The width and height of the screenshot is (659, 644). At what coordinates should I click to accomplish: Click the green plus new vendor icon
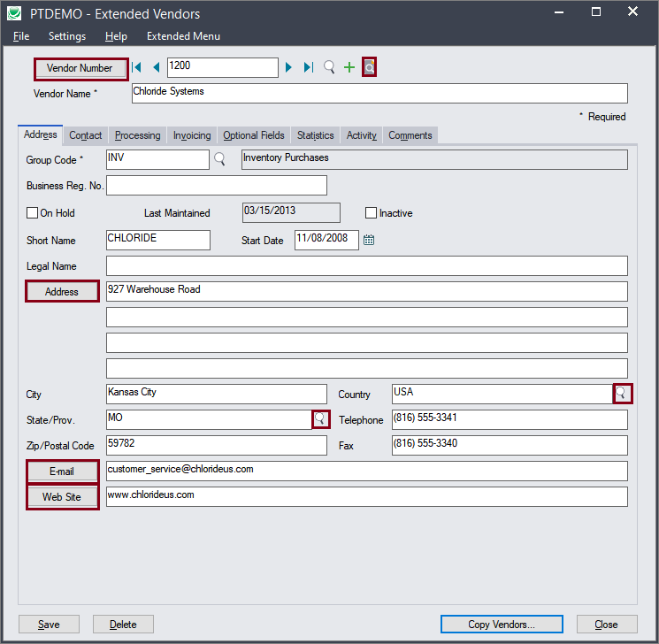[x=349, y=67]
